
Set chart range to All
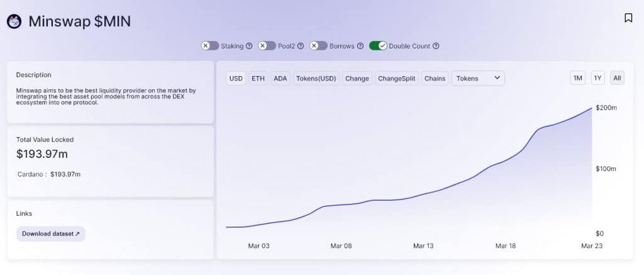[x=618, y=78]
